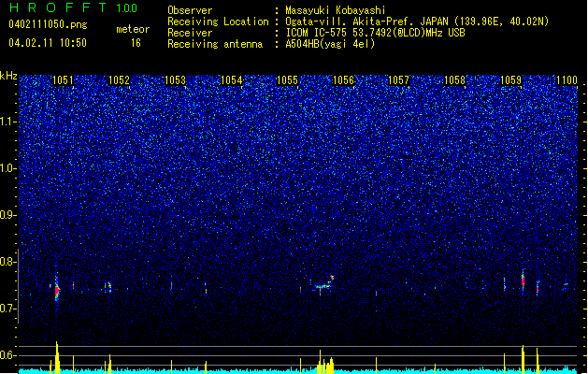Viewport: 588px width, 374px height.
Task: Click the strong meteor echo just before 1051
Action: pos(57,291)
